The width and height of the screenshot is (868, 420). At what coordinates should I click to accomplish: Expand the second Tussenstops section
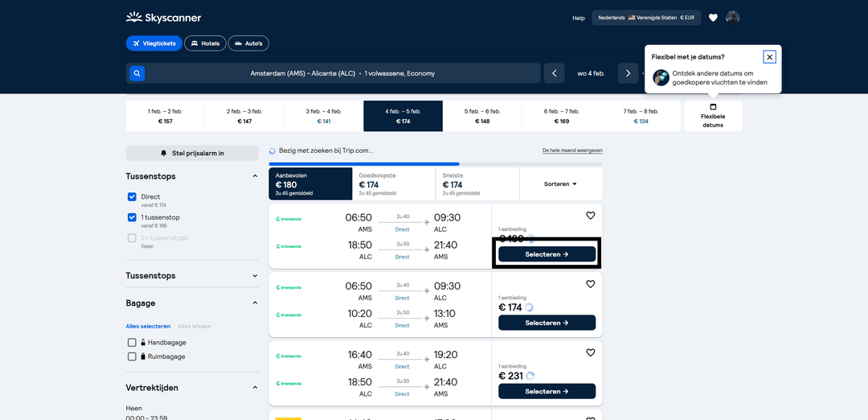pos(255,275)
